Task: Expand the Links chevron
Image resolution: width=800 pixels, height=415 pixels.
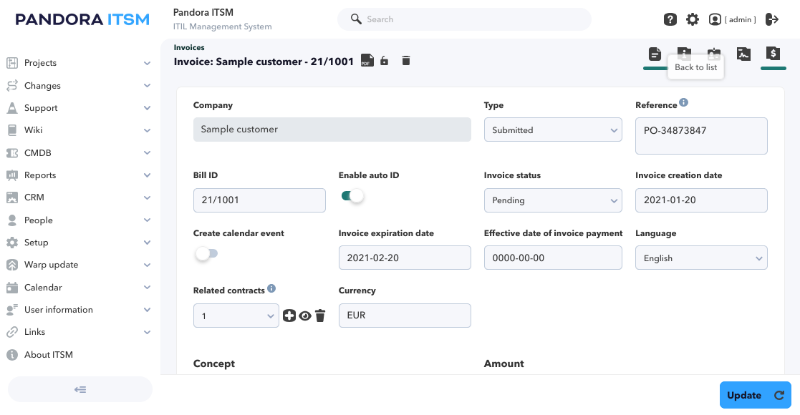Action: [147, 332]
